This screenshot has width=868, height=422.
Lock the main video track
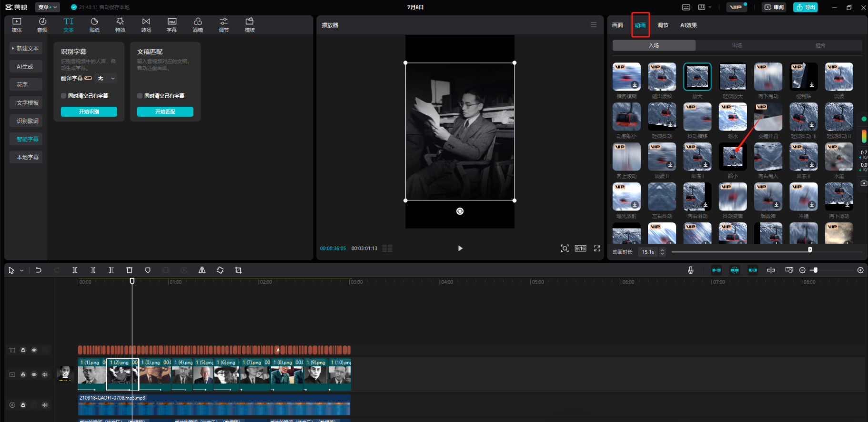[23, 374]
